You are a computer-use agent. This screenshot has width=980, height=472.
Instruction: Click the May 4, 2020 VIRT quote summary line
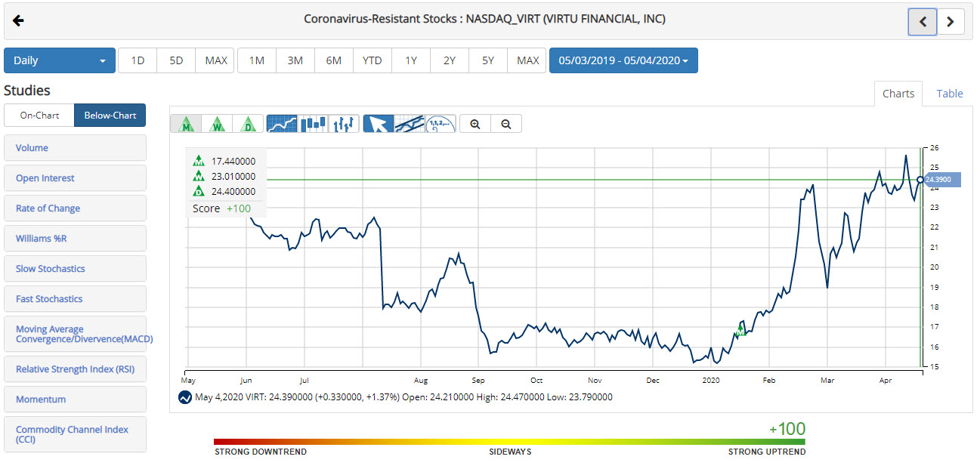click(403, 397)
